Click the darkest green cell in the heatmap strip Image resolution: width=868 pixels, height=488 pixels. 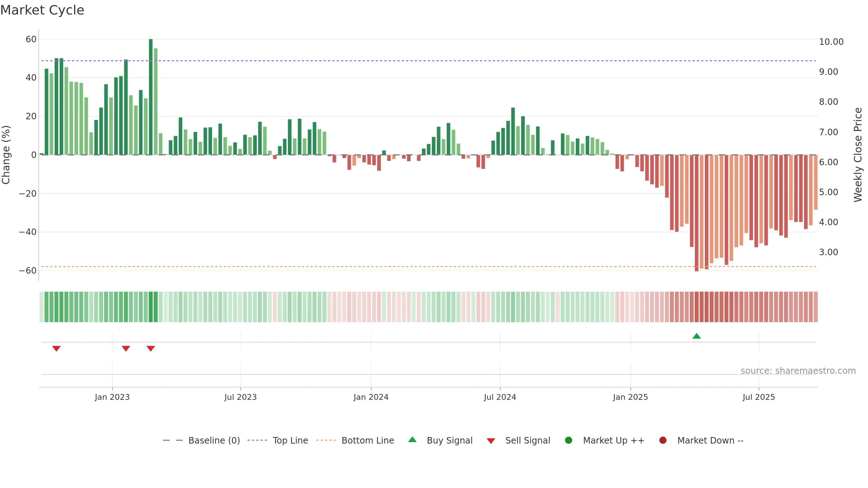click(x=151, y=307)
